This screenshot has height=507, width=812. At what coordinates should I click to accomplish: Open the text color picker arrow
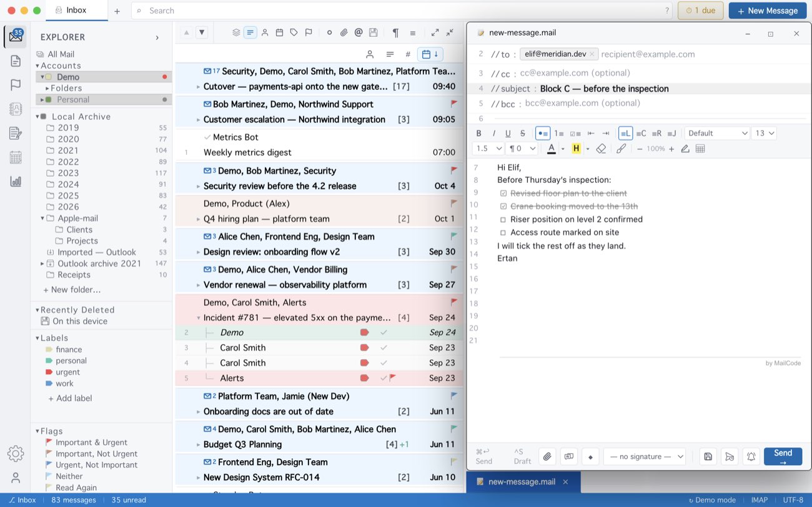click(563, 149)
